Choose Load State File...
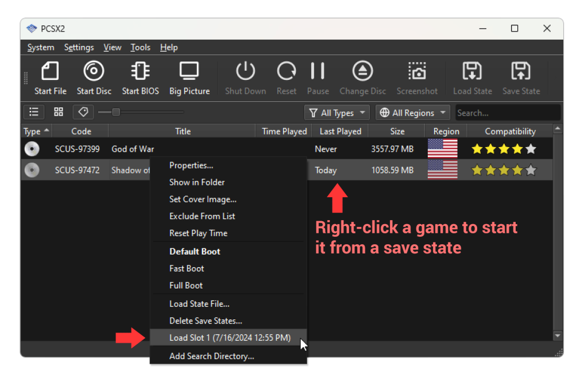Image resolution: width=588 pixels, height=381 pixels. click(x=229, y=304)
